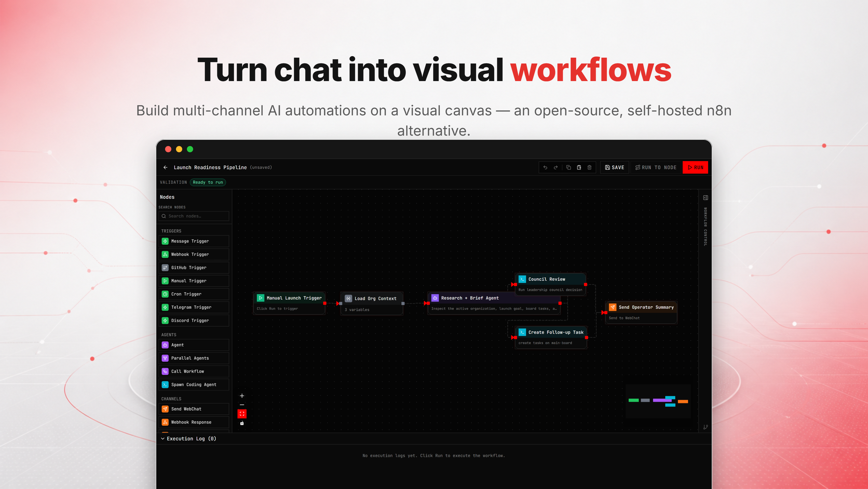
Task: Click the Launch Readiness Pipeline title
Action: point(210,167)
